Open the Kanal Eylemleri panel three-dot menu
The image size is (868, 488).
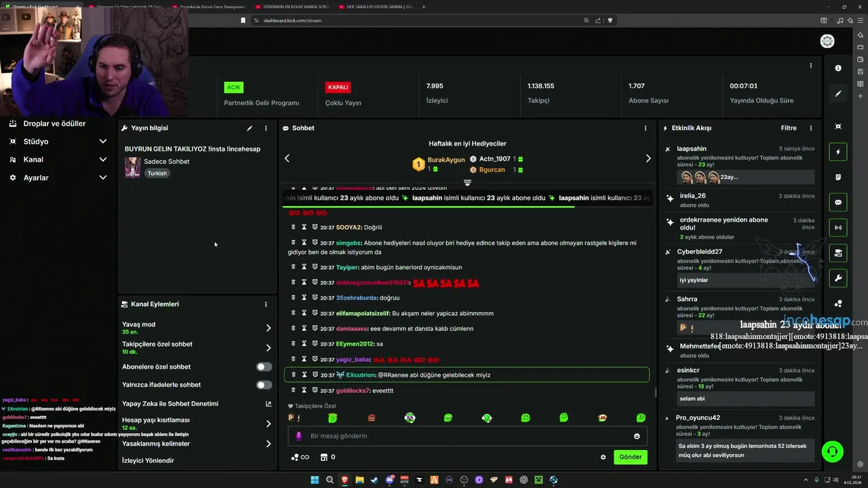pyautogui.click(x=266, y=304)
